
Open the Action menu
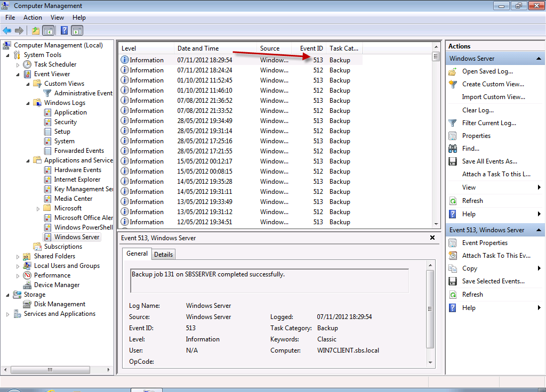pos(33,18)
